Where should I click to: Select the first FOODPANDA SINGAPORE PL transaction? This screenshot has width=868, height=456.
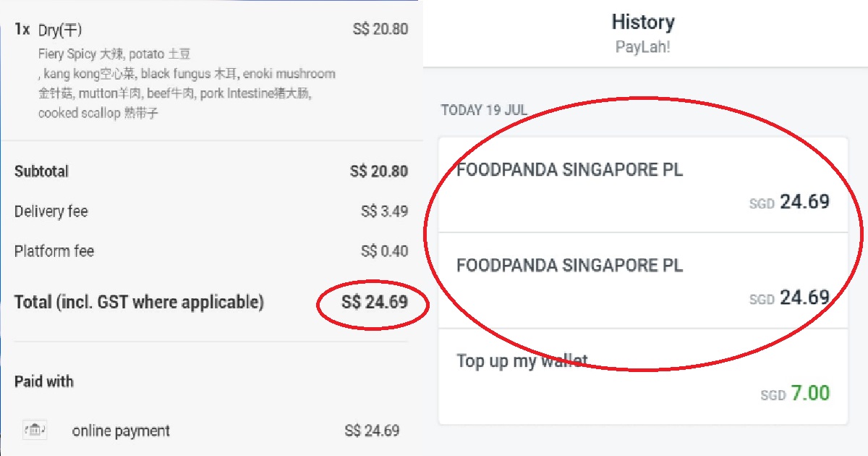(x=569, y=169)
